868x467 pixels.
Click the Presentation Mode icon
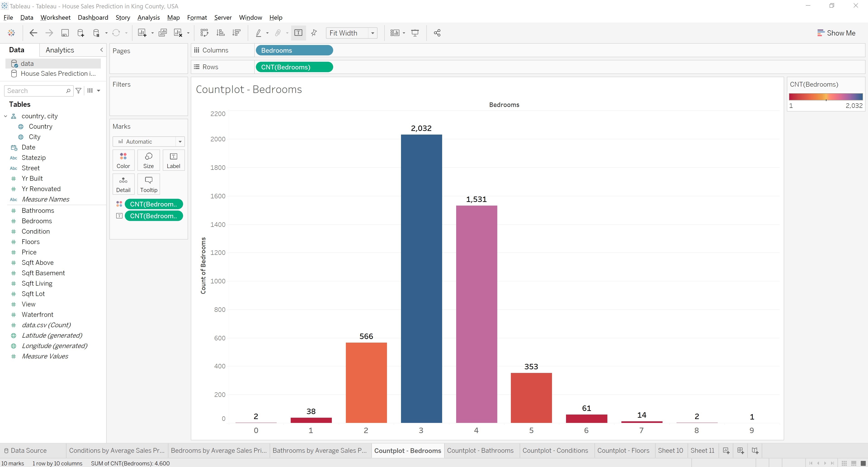(x=415, y=33)
